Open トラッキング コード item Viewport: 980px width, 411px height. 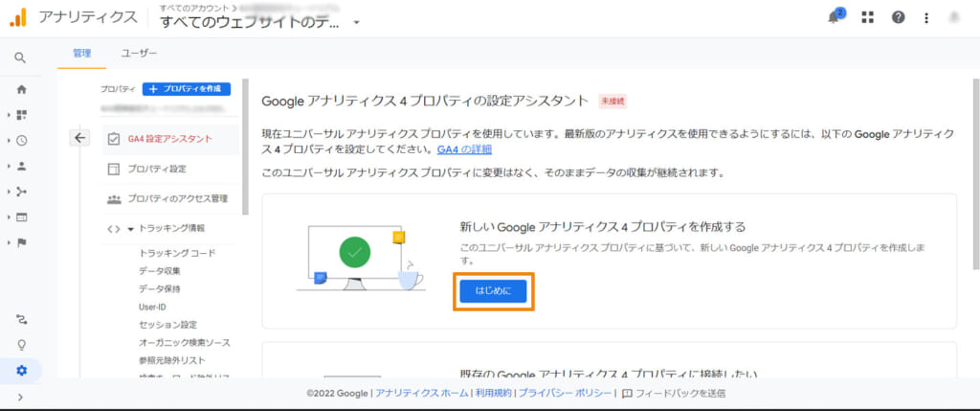[177, 253]
